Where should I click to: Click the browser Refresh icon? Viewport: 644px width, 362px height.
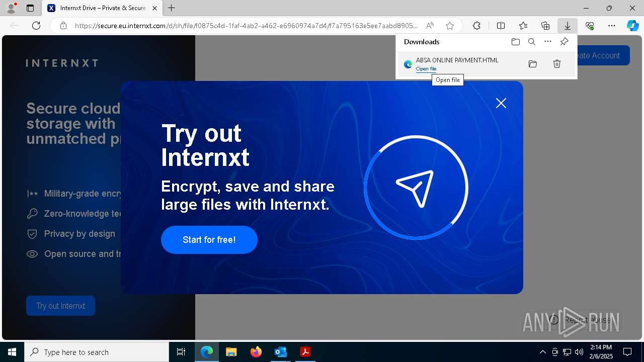tap(36, 26)
